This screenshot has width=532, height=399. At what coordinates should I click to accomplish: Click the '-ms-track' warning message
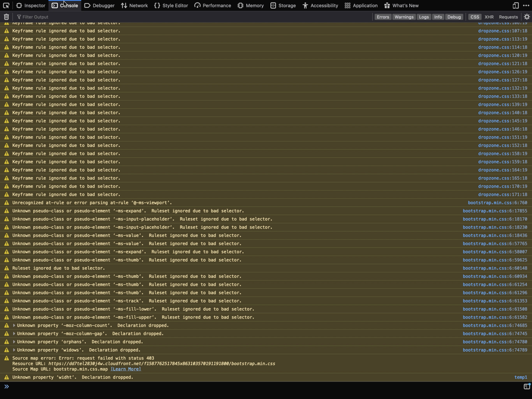[x=127, y=301]
